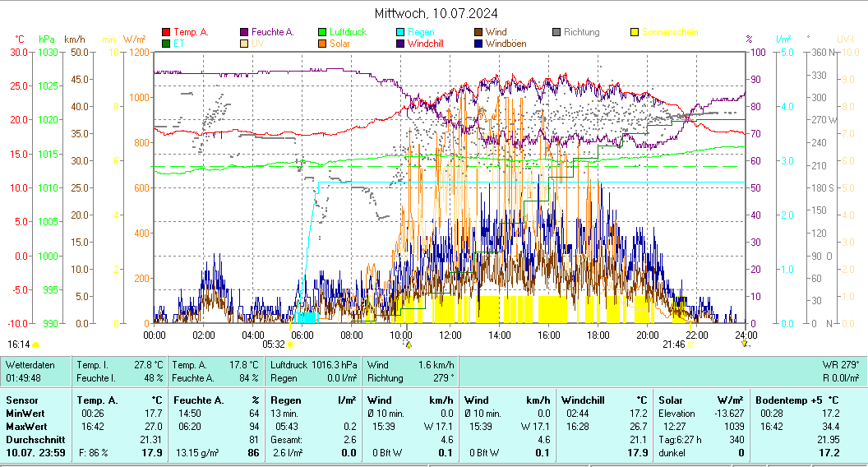Select the Wetterdaten panel cell
The height and width of the screenshot is (467, 868).
[36, 371]
